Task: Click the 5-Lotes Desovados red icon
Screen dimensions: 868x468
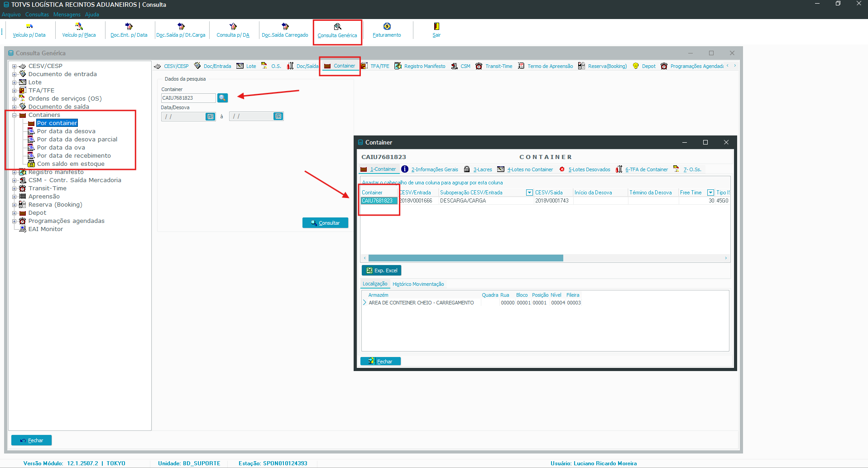Action: [x=562, y=169]
